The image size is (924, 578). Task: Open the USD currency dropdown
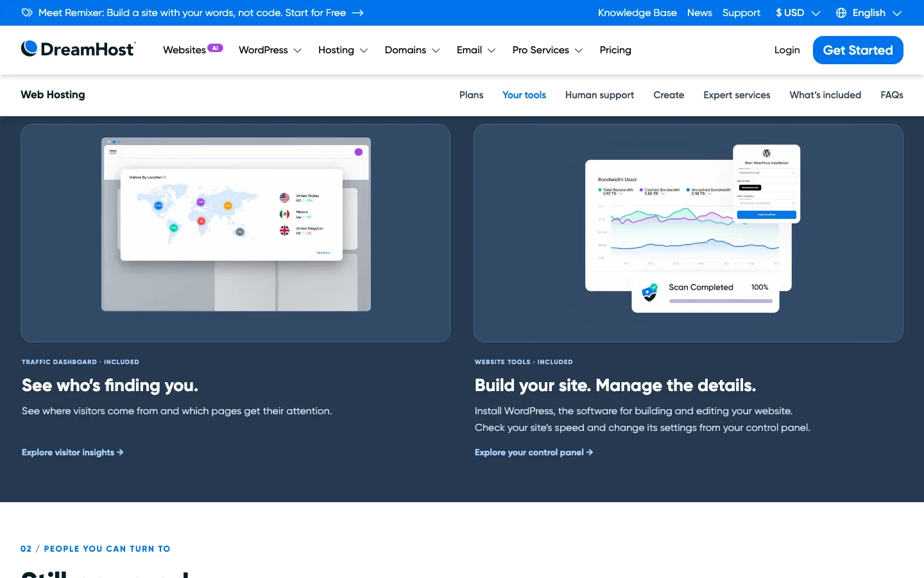798,13
